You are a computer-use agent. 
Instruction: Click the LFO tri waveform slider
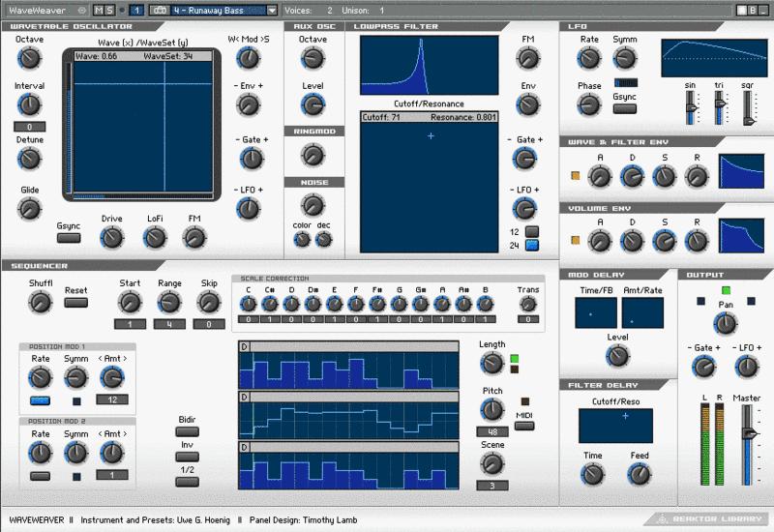point(720,107)
